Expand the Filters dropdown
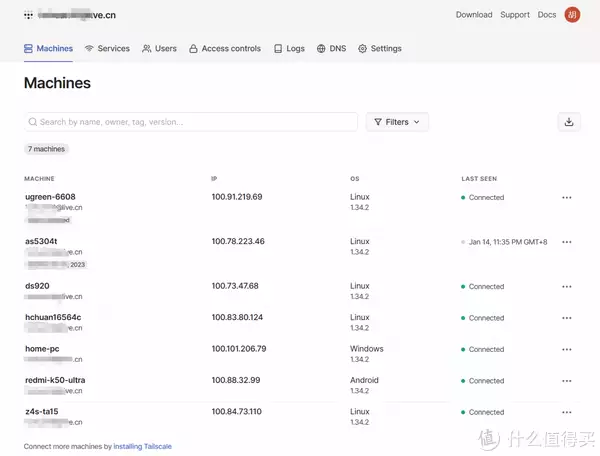This screenshot has width=600, height=456. tap(397, 122)
